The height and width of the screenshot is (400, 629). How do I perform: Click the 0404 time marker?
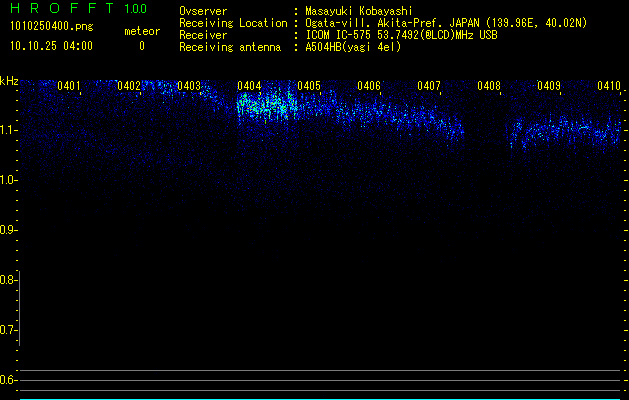(249, 86)
